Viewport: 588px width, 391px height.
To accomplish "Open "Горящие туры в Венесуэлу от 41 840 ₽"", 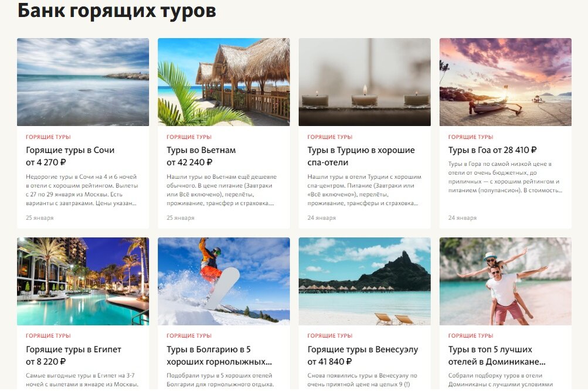I will click(x=361, y=354).
